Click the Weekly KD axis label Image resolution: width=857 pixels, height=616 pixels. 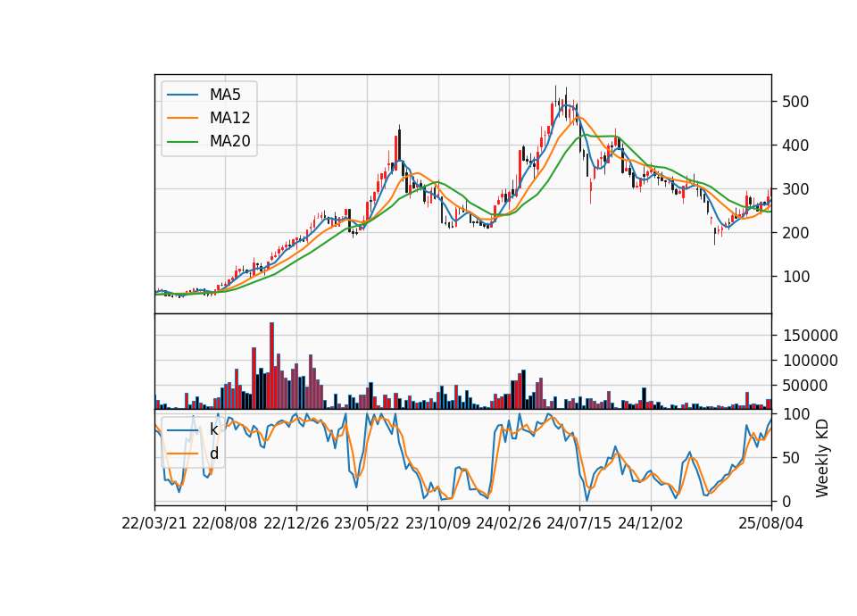click(821, 458)
